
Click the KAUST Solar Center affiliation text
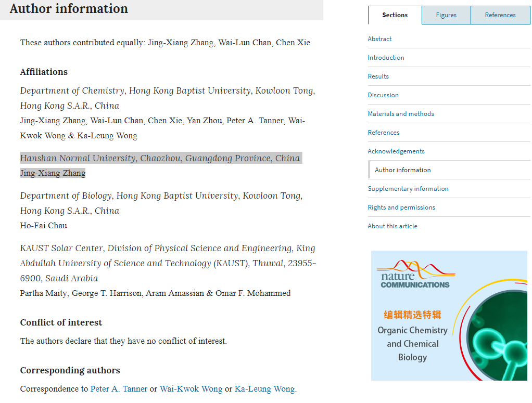(168, 263)
